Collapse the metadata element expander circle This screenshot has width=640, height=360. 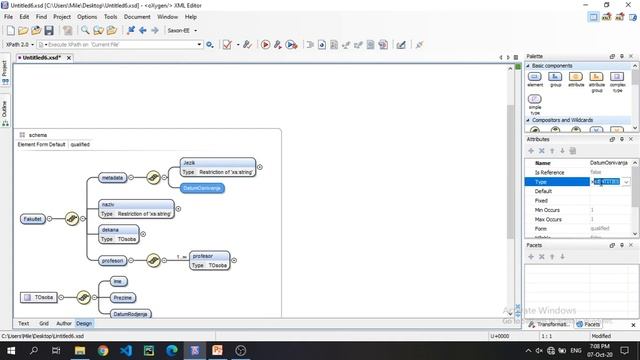tap(131, 178)
